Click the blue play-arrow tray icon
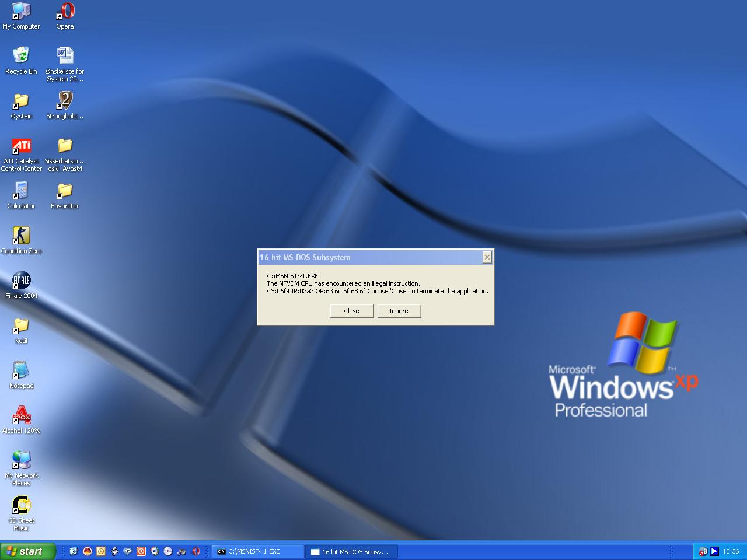 pos(714,551)
